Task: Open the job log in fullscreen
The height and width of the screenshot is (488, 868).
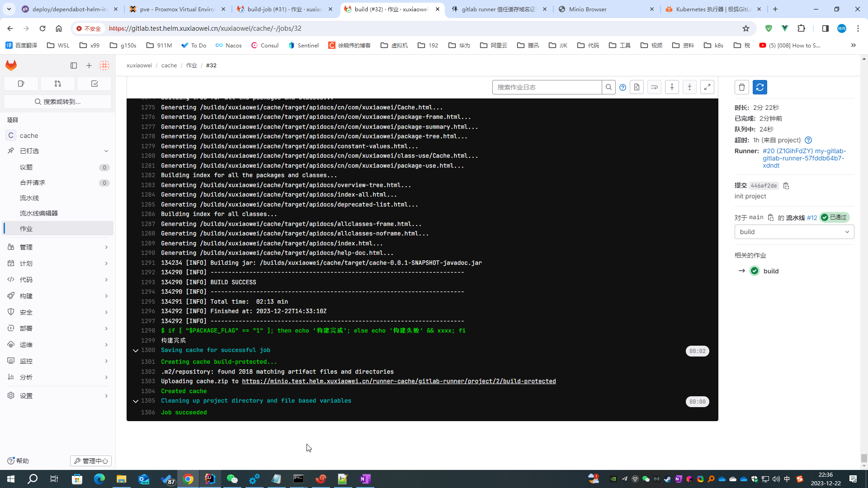Action: 707,87
